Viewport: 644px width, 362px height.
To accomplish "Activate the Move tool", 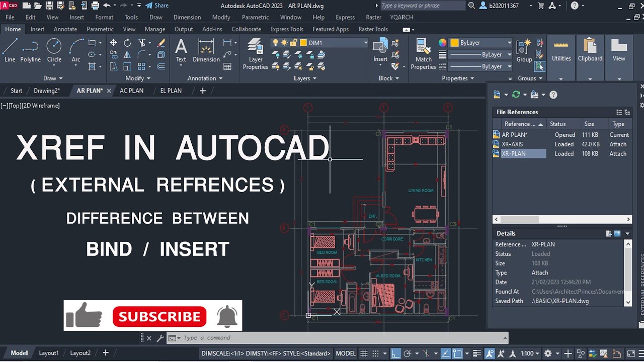I will coord(113,43).
